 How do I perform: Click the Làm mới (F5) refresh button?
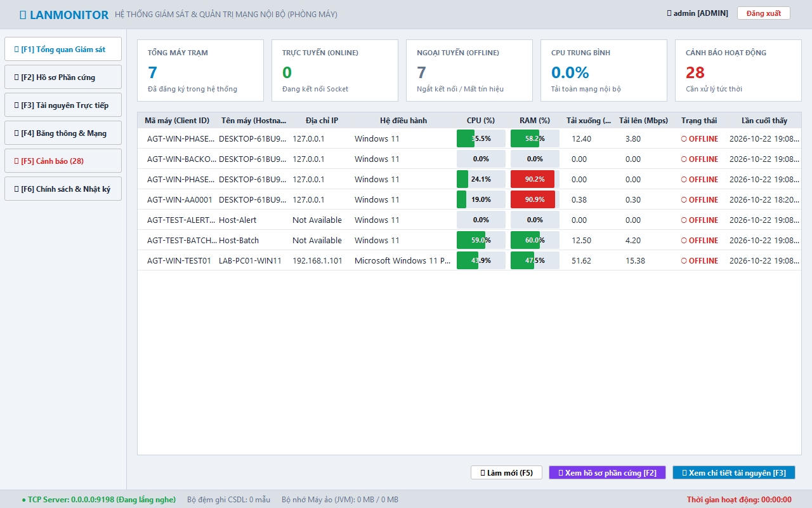click(x=506, y=472)
